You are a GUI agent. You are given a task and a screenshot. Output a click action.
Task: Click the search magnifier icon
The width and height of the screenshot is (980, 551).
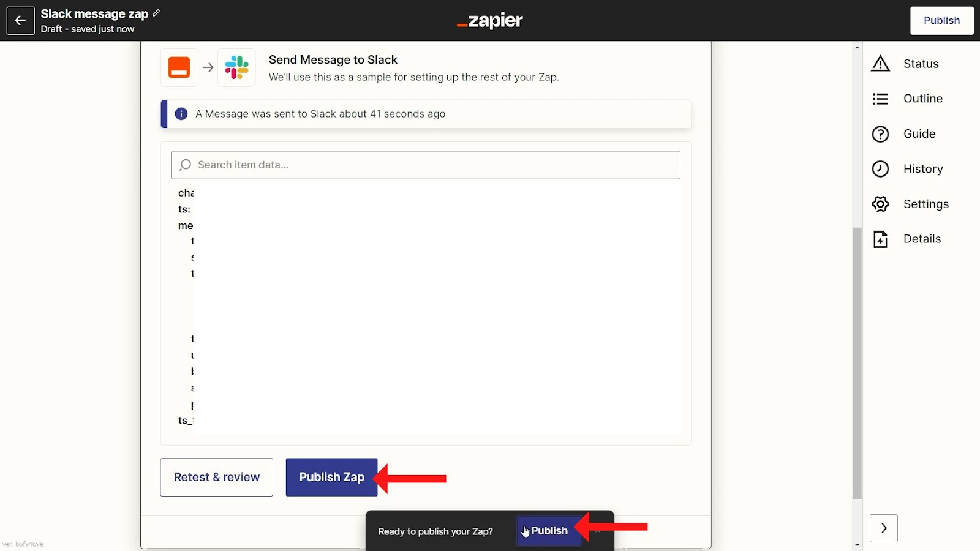pos(185,165)
